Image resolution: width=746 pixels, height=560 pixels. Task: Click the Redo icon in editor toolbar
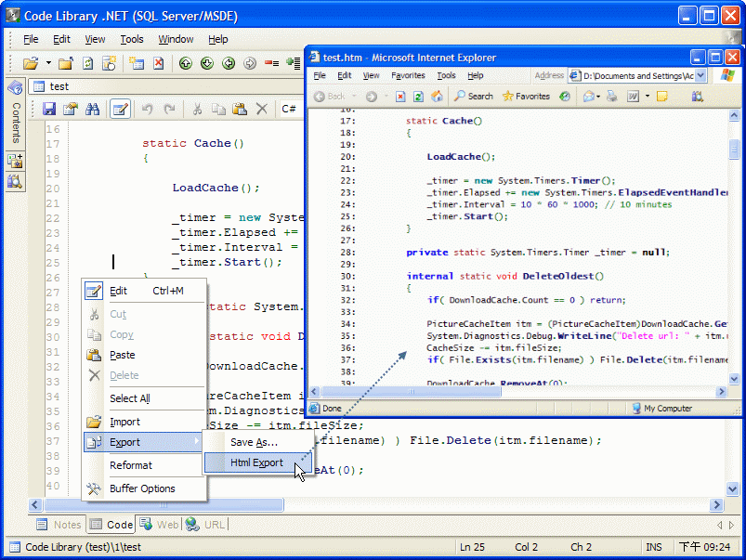pos(169,109)
